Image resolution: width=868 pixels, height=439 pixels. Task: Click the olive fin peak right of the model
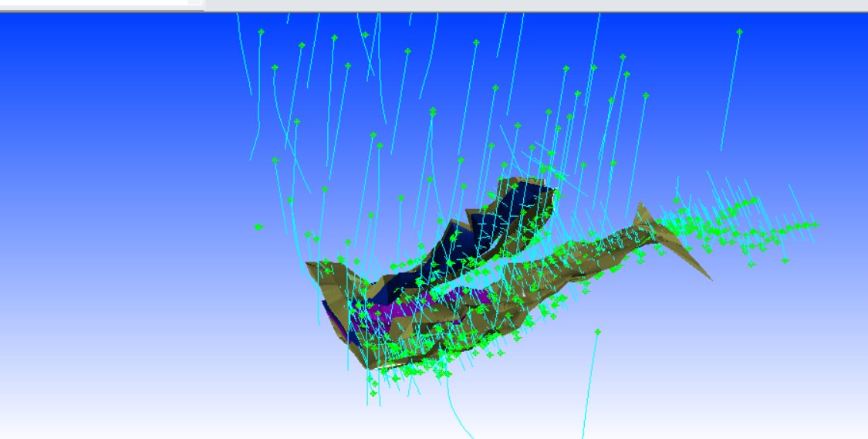point(640,207)
